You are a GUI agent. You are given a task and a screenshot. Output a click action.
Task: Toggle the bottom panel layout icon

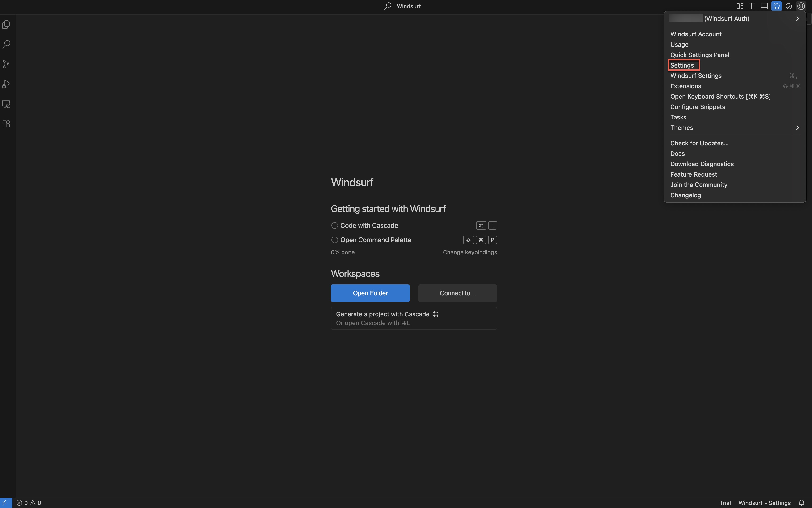pos(764,6)
